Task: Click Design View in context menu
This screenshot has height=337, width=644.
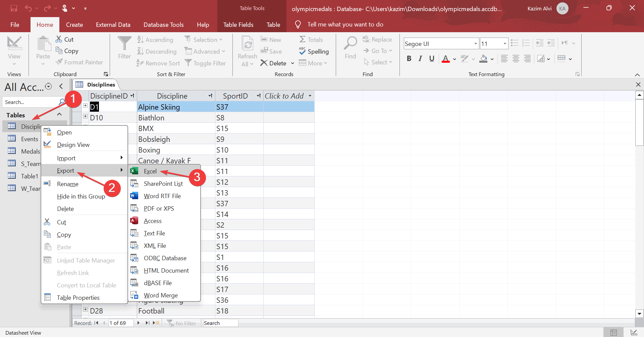Action: tap(73, 145)
